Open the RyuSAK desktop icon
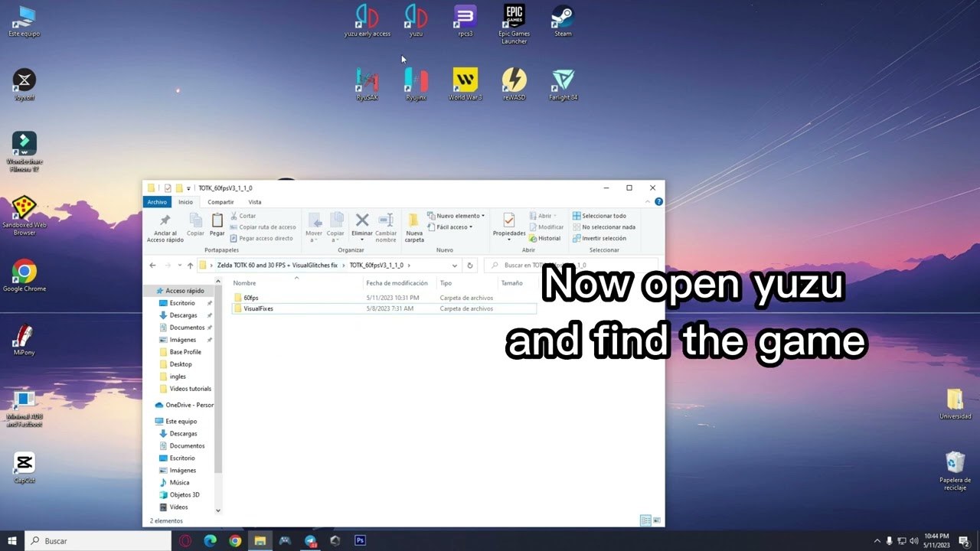The width and height of the screenshot is (980, 551). click(x=367, y=84)
